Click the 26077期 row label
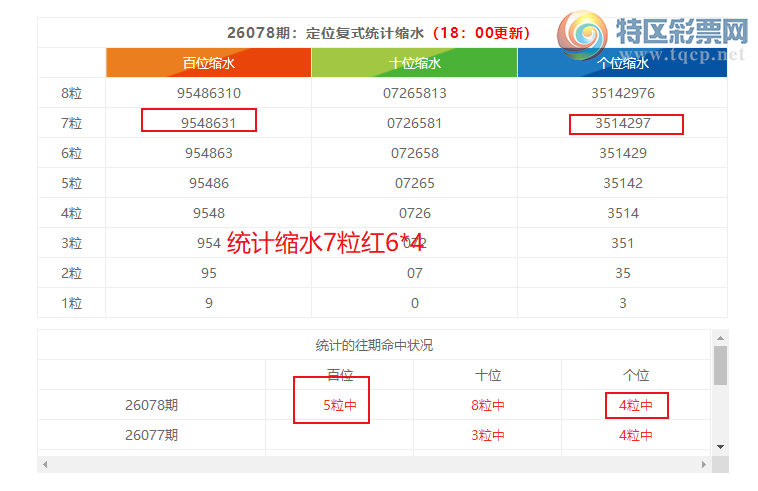Image resolution: width=758 pixels, height=491 pixels. (x=151, y=435)
